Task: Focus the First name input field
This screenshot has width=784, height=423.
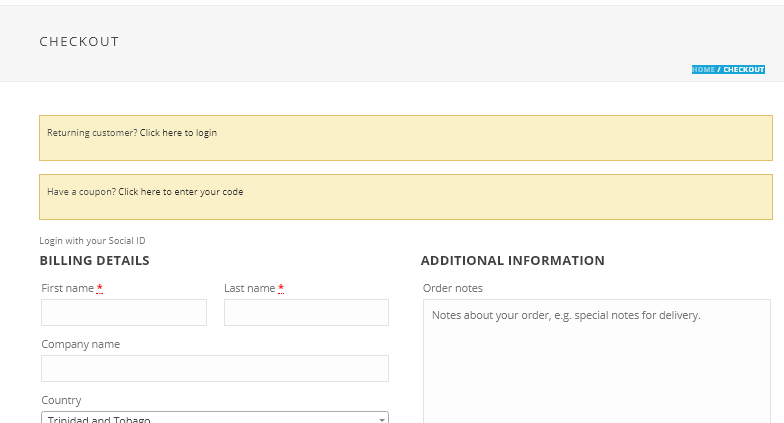Action: point(124,313)
